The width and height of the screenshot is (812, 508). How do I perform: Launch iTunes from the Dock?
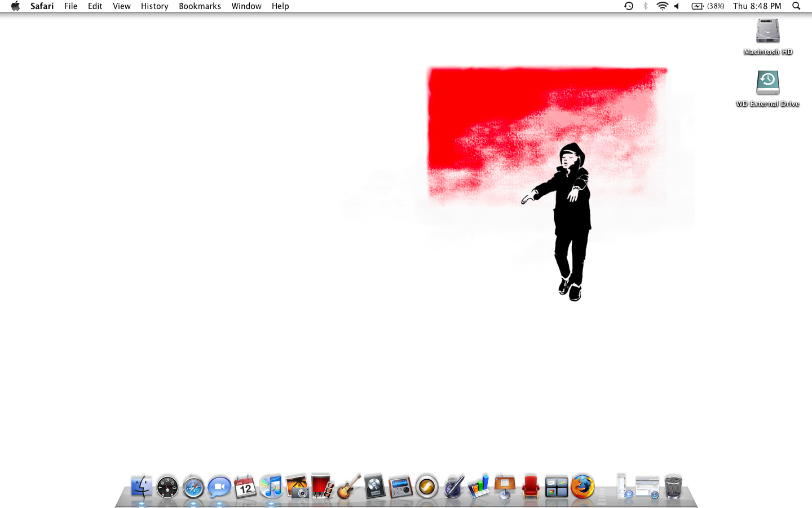271,487
